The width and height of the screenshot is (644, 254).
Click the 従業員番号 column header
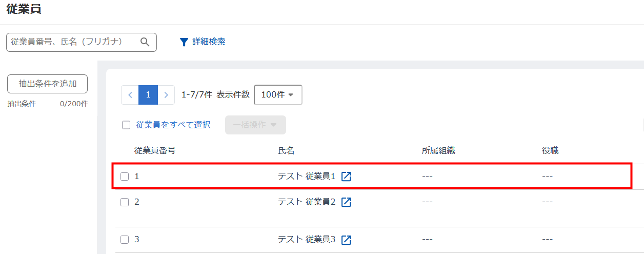tap(155, 151)
